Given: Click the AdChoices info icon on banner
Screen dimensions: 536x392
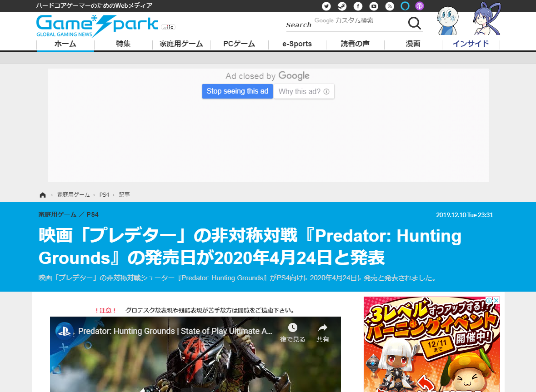Looking at the screenshot, I should click(x=489, y=301).
